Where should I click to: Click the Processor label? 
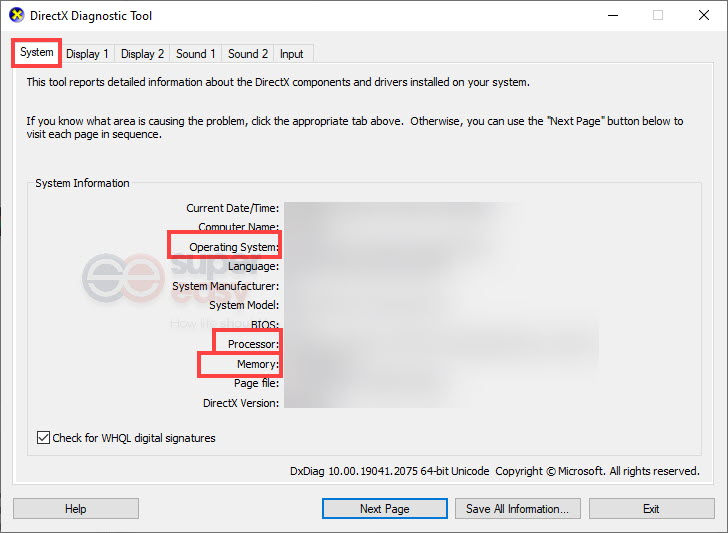tap(252, 344)
